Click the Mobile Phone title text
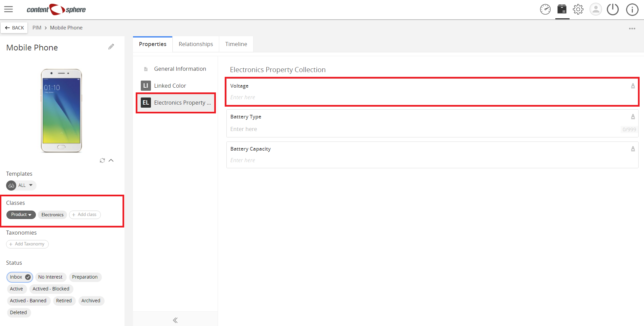Image resolution: width=644 pixels, height=326 pixels. click(x=32, y=48)
